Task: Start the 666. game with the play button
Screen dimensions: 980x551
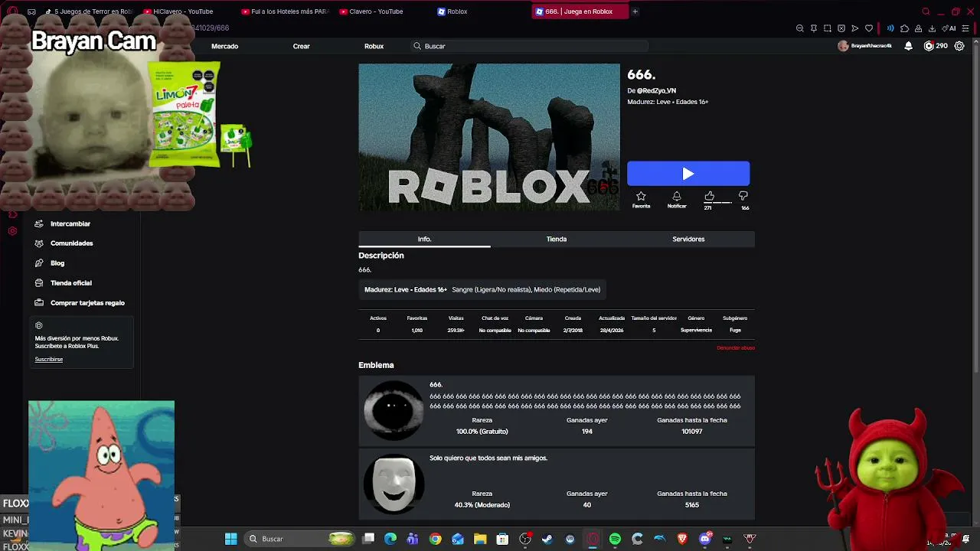Action: [688, 174]
